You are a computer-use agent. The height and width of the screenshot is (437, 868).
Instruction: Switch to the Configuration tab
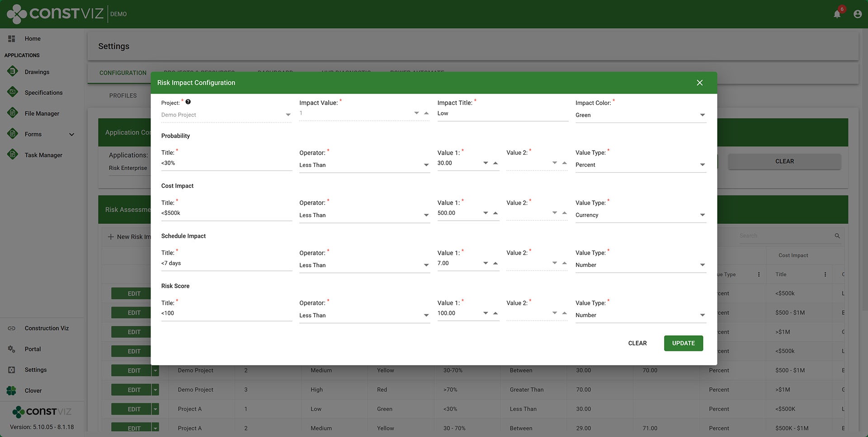point(123,73)
